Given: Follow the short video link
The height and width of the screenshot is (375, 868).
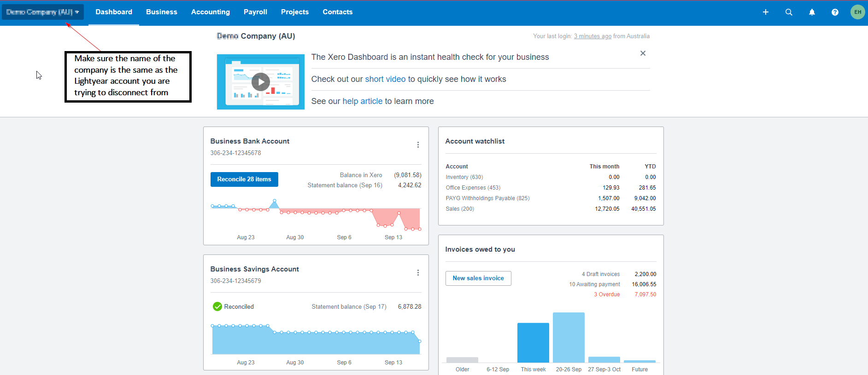Looking at the screenshot, I should pos(385,79).
